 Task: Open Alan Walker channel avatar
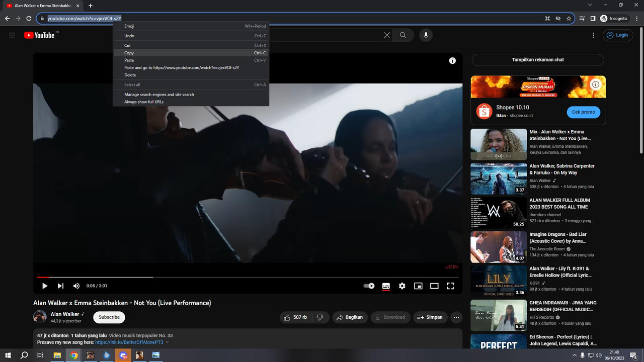tap(40, 317)
